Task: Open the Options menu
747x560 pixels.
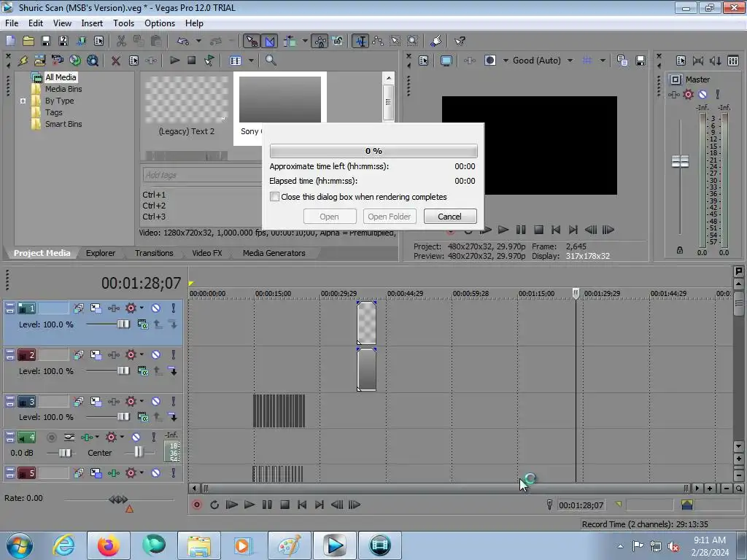Action: click(160, 23)
